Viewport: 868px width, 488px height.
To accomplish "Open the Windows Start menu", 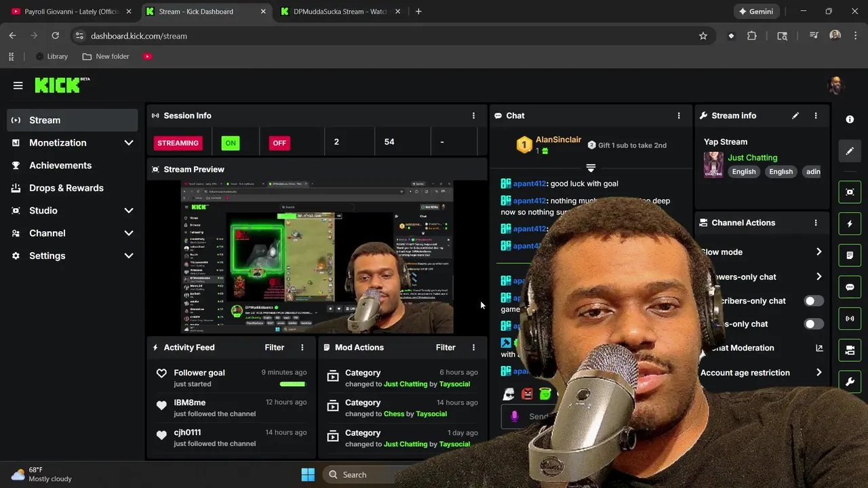I will point(308,475).
